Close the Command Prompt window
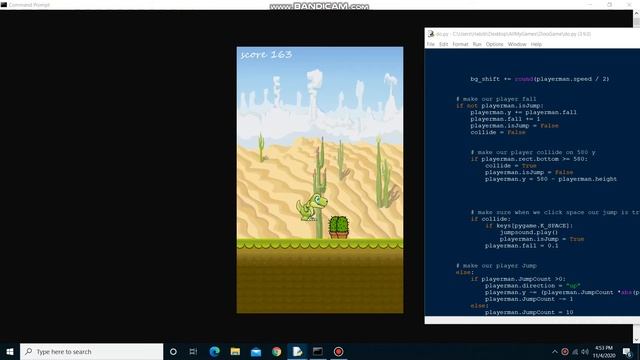This screenshot has height=360, width=640. click(x=629, y=4)
